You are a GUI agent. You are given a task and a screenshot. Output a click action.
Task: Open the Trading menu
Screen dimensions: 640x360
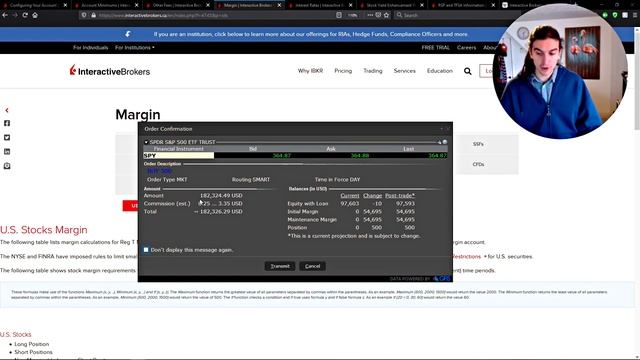373,71
